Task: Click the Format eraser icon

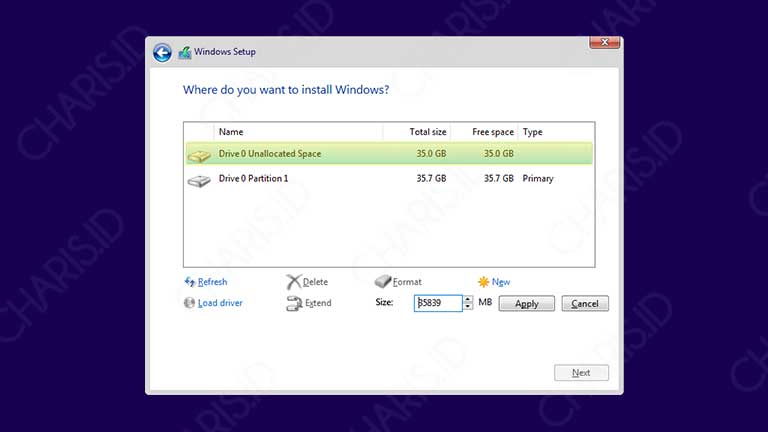Action: pos(383,281)
